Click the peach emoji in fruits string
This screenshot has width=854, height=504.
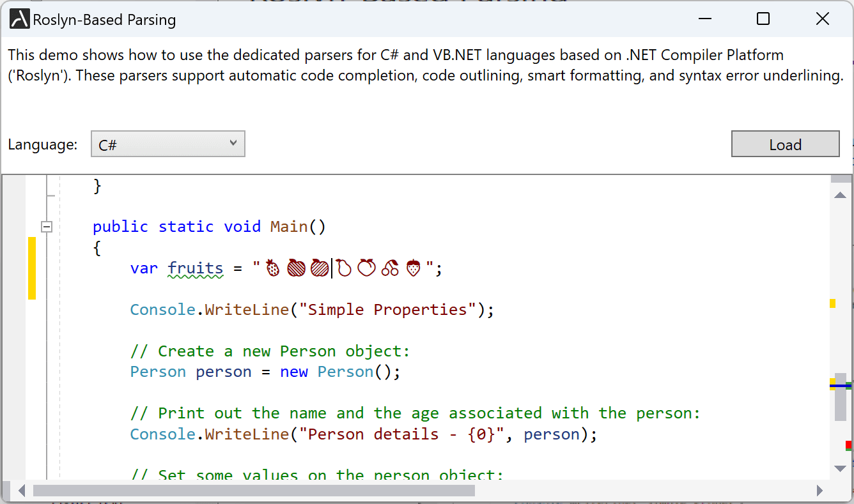(366, 268)
